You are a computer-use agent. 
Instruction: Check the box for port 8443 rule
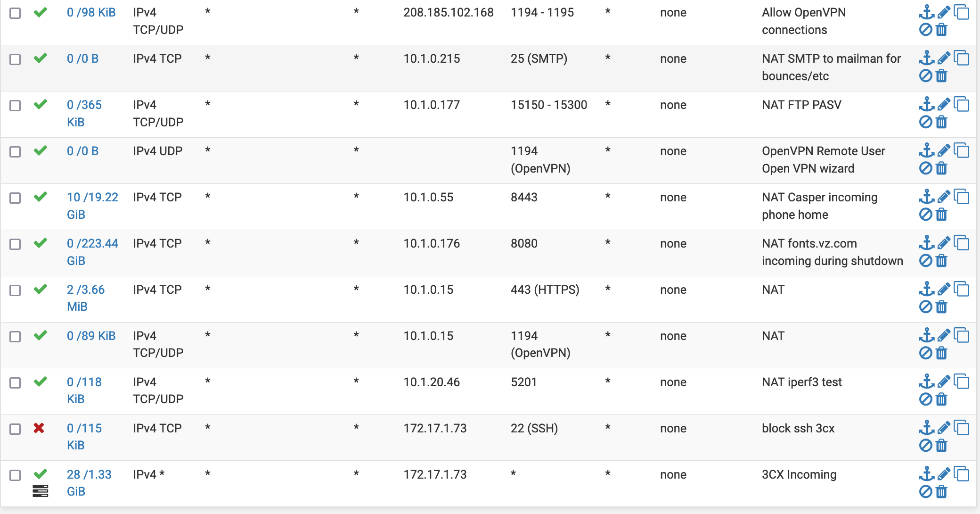click(x=16, y=198)
